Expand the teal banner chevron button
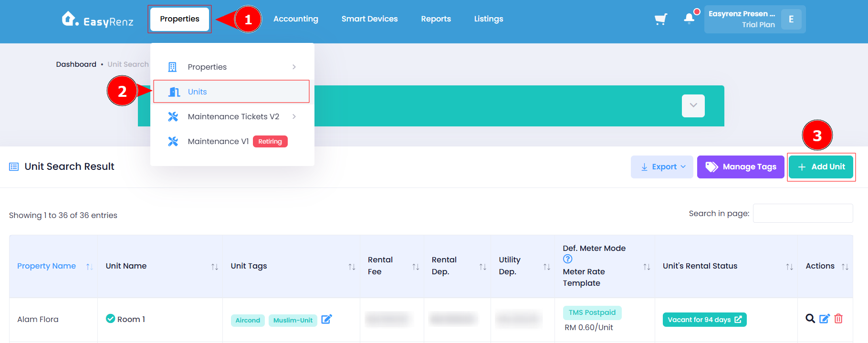 pos(693,106)
